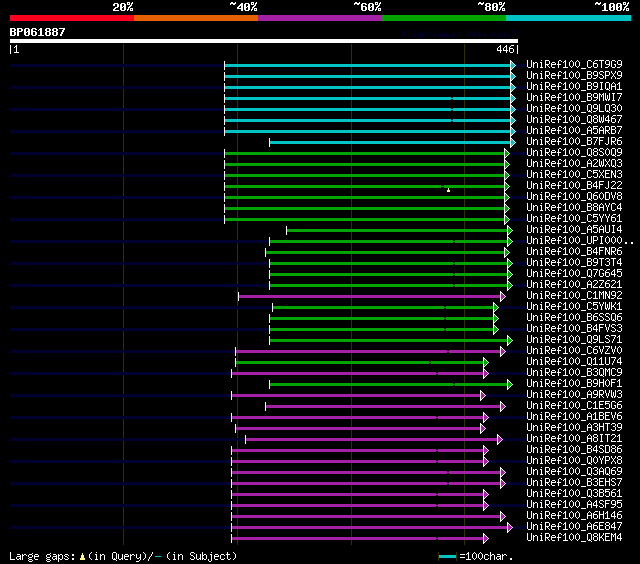Click the orange ~40% identity legend segment
The height and width of the screenshot is (564, 640).
point(196,18)
